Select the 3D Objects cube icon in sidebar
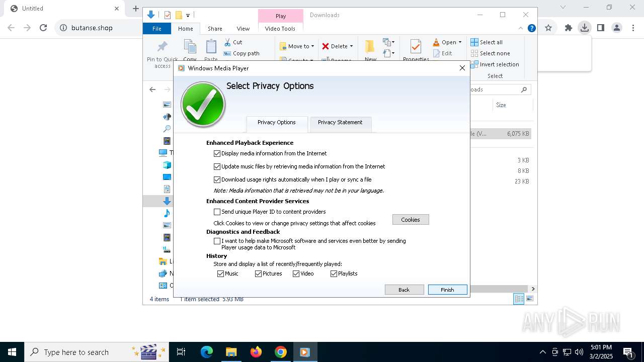This screenshot has width=644, height=362. 167,165
